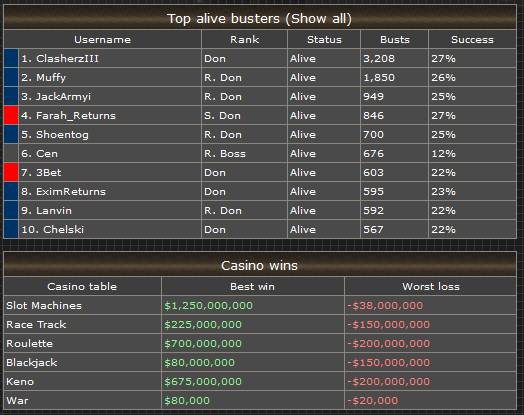
Task: Click the red swatch beside Farah_Returns
Action: pyautogui.click(x=11, y=115)
